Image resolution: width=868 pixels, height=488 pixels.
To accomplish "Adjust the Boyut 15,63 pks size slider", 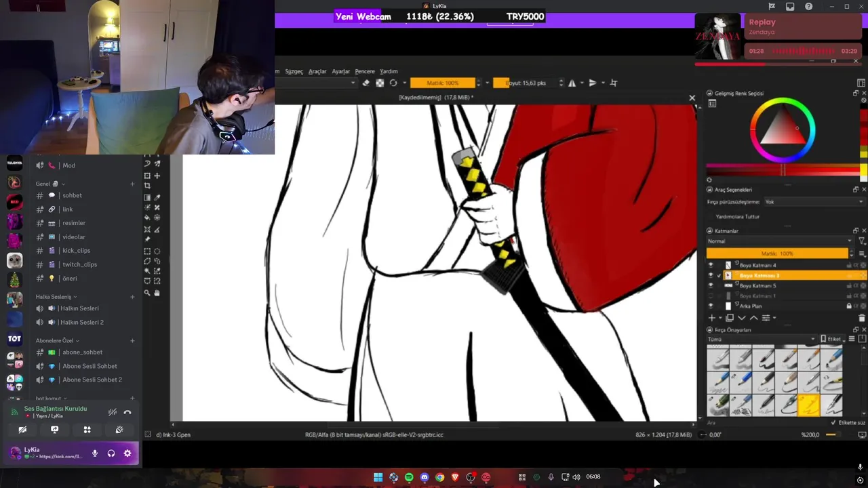I will [525, 83].
